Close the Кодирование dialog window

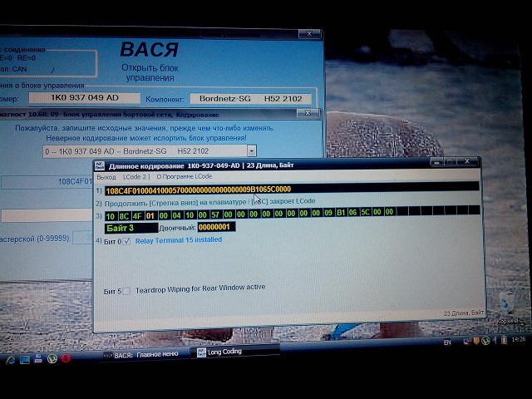[x=308, y=113]
